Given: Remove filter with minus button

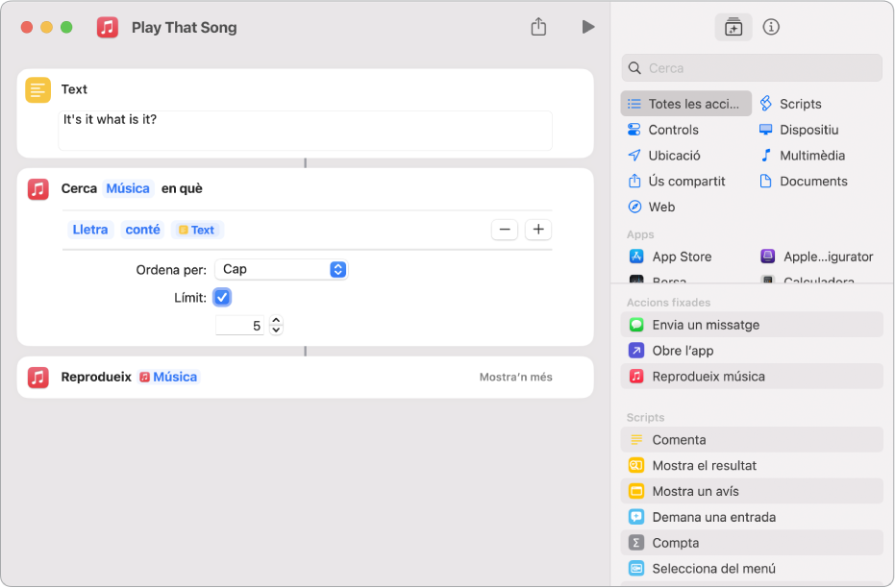Looking at the screenshot, I should 505,230.
